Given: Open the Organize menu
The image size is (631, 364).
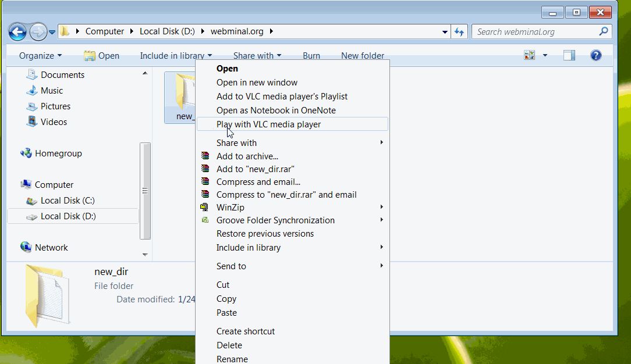Looking at the screenshot, I should pyautogui.click(x=40, y=55).
